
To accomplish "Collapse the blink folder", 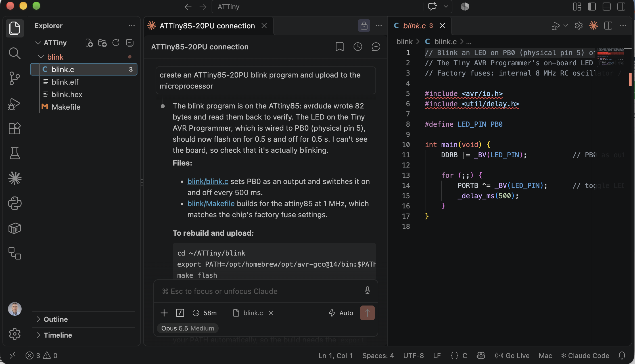I will (41, 57).
